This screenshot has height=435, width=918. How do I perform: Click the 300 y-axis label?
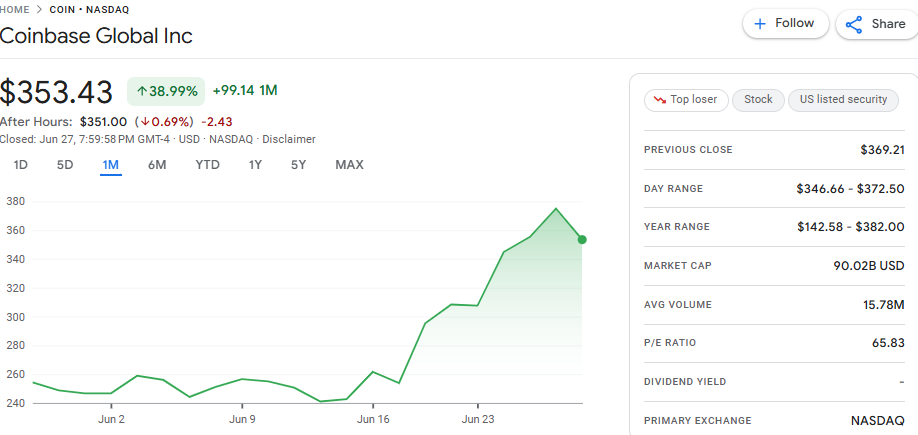coord(15,317)
